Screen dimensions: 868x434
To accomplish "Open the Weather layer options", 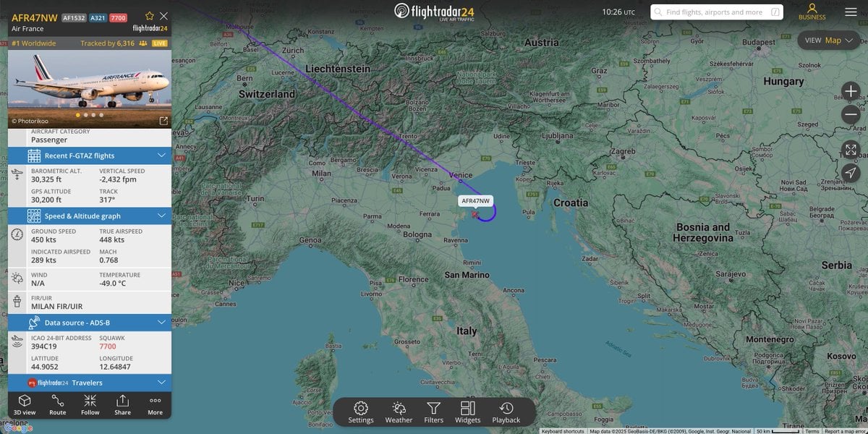I will tap(399, 412).
